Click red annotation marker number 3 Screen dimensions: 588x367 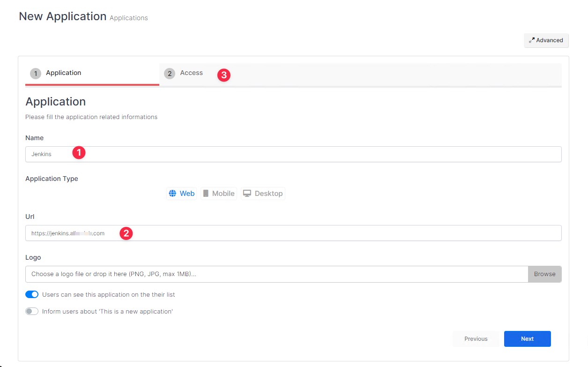pos(224,75)
